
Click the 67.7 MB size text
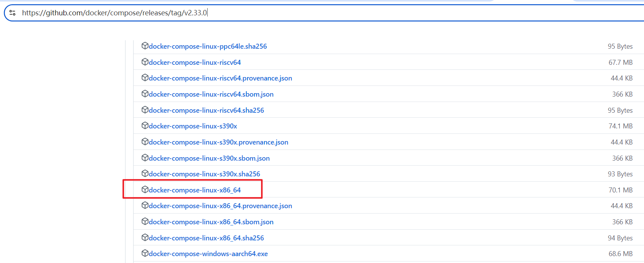tap(621, 62)
